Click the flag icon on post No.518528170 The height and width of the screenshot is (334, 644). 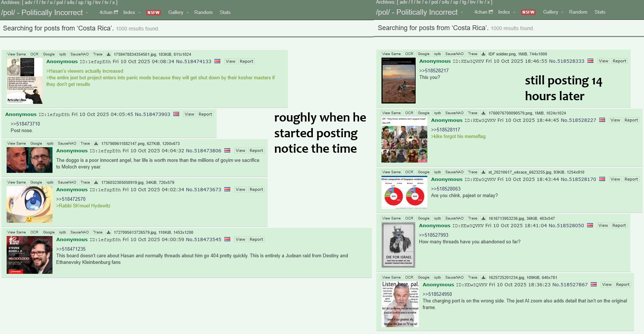click(x=602, y=179)
